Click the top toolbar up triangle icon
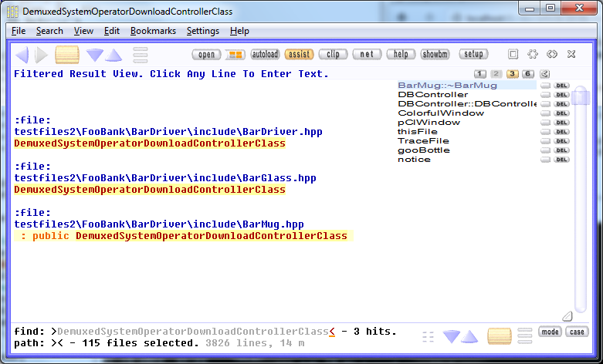This screenshot has height=364, width=603. pyautogui.click(x=113, y=55)
